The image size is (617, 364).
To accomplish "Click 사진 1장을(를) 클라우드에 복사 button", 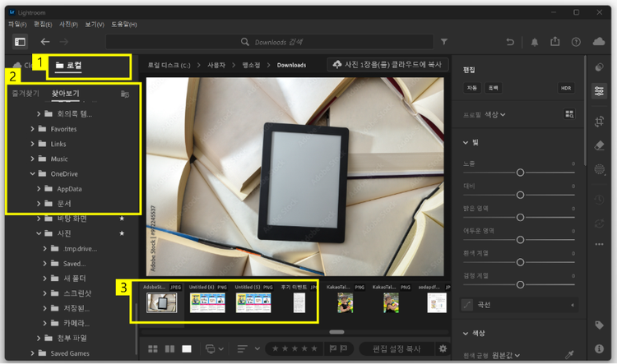I will [387, 64].
